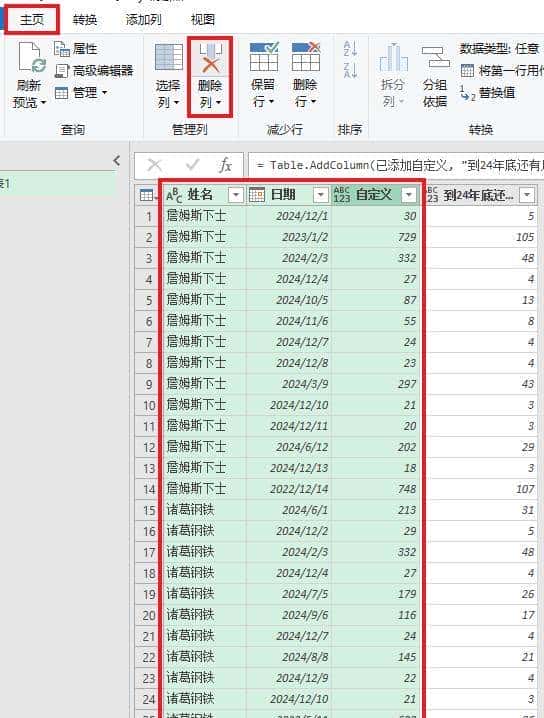Viewport: 544px width, 718px height.
Task: Click the name cell in row 9
Action: (204, 384)
